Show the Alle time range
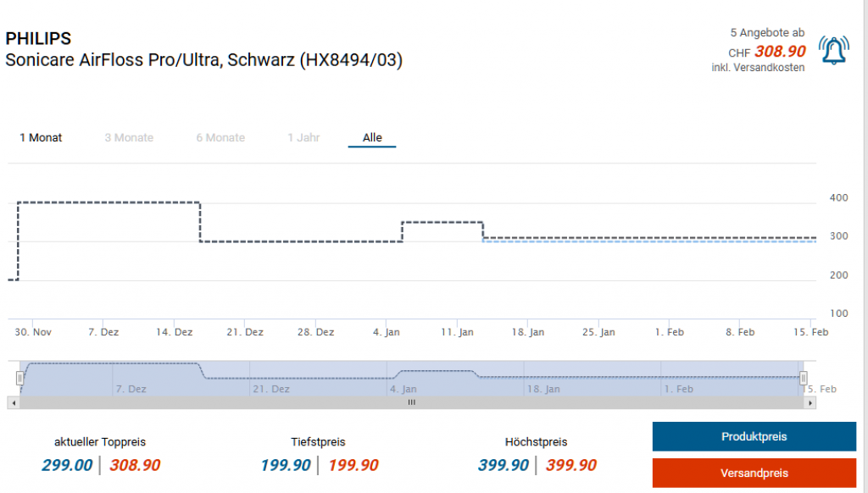The height and width of the screenshot is (493, 868). [372, 137]
